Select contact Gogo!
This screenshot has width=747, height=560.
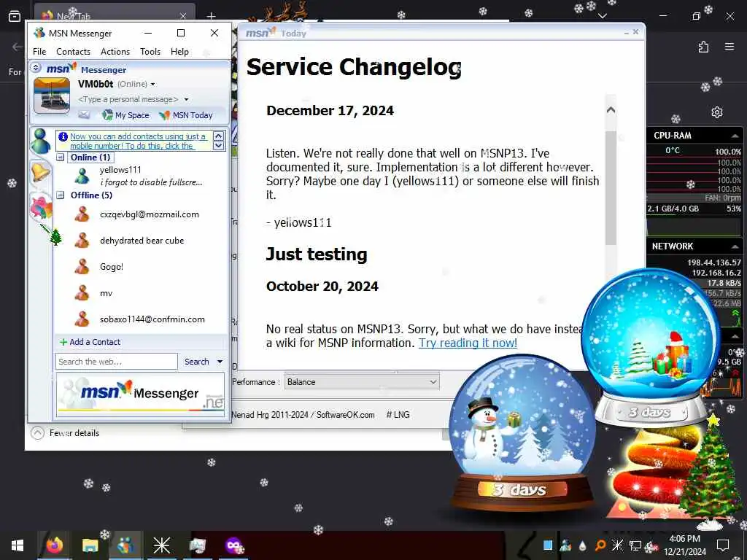point(112,267)
